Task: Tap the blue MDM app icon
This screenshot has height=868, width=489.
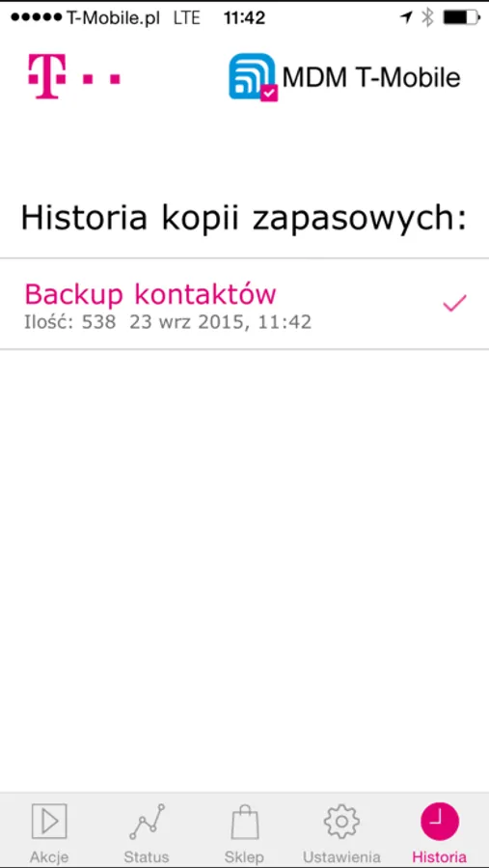Action: [x=253, y=77]
